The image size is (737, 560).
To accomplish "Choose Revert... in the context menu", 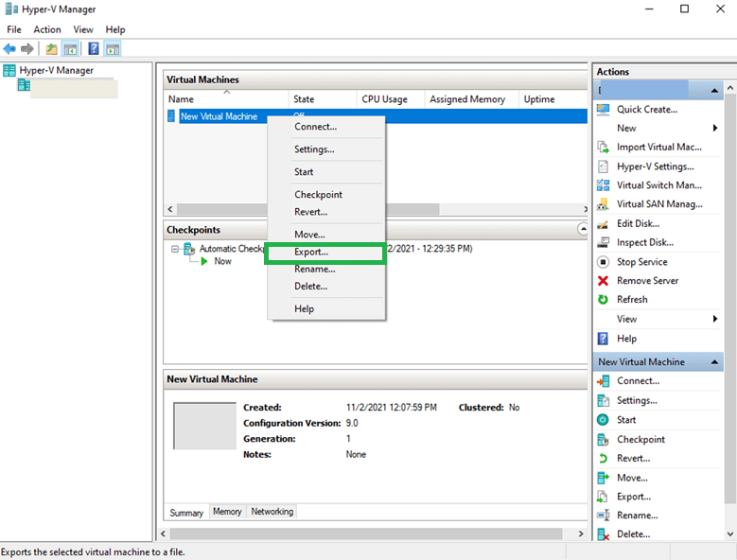I will [326, 212].
